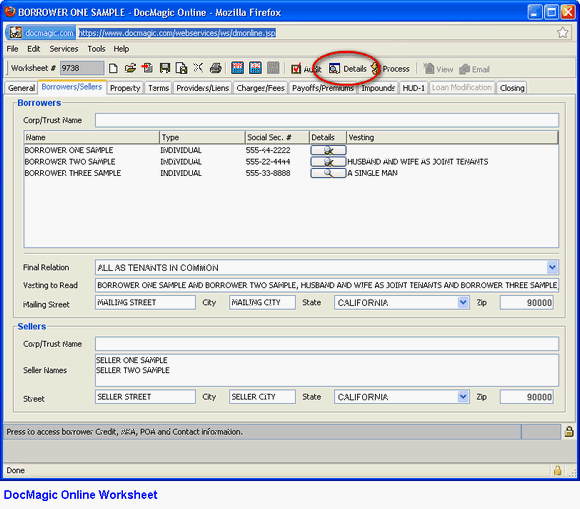The height and width of the screenshot is (509, 580).
Task: Click the grayed-out grid icon in the toolbar
Action: click(273, 68)
